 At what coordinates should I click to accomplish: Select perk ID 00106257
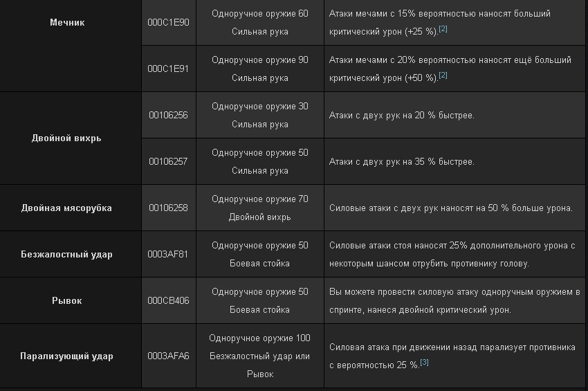[168, 162]
